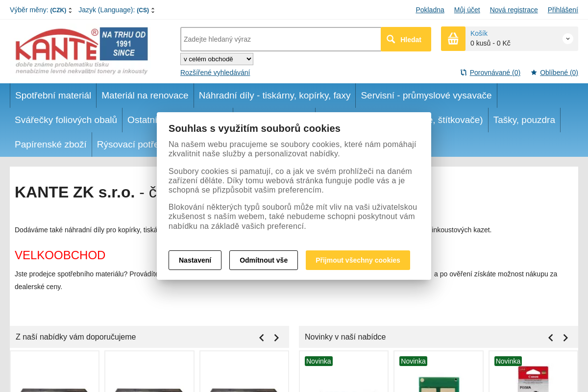Click 'Novinky v naší nabídce' heading
588x392 pixels.
point(345,337)
